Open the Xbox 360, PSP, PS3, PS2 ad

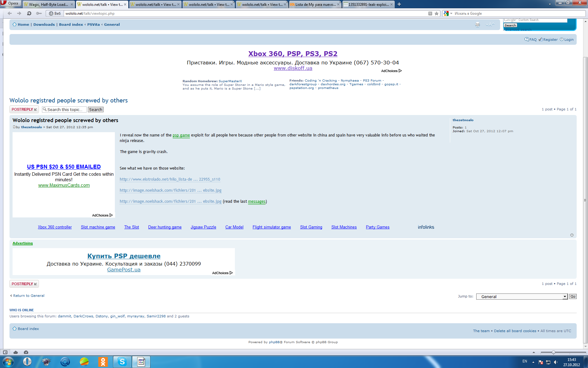click(x=293, y=54)
